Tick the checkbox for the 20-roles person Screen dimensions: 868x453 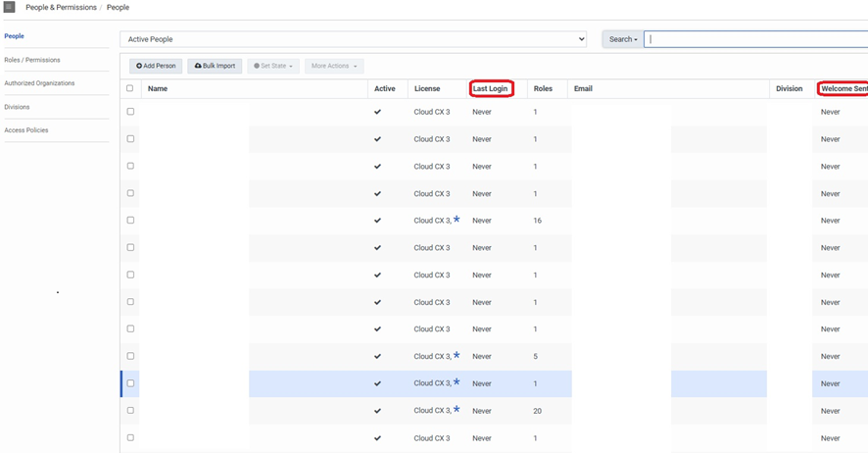tap(130, 411)
